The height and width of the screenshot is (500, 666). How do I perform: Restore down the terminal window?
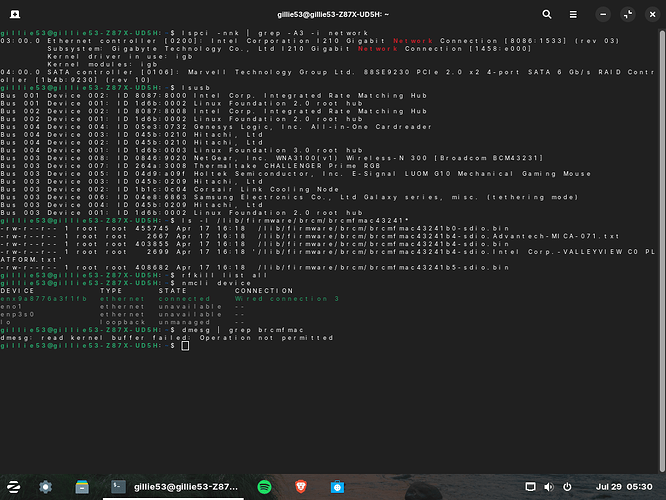[x=628, y=14]
